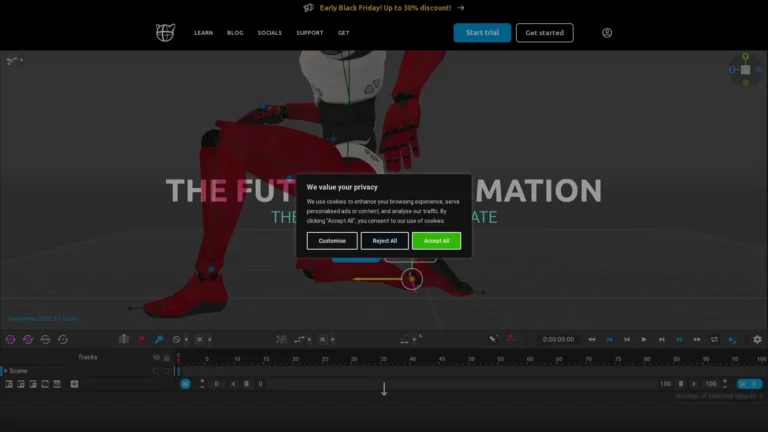Open the Early Black Friday discount link
This screenshot has width=768, height=432.
tap(383, 7)
